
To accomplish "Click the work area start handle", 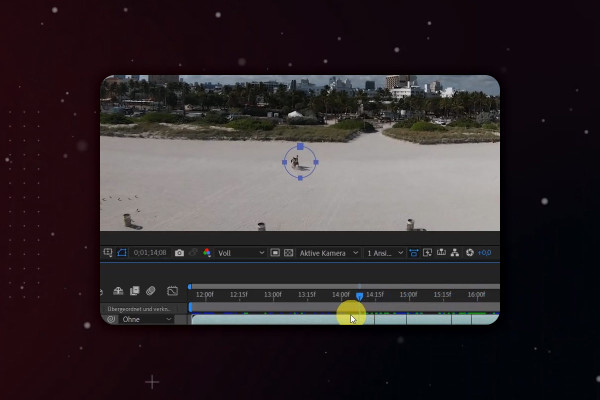I will (x=191, y=307).
